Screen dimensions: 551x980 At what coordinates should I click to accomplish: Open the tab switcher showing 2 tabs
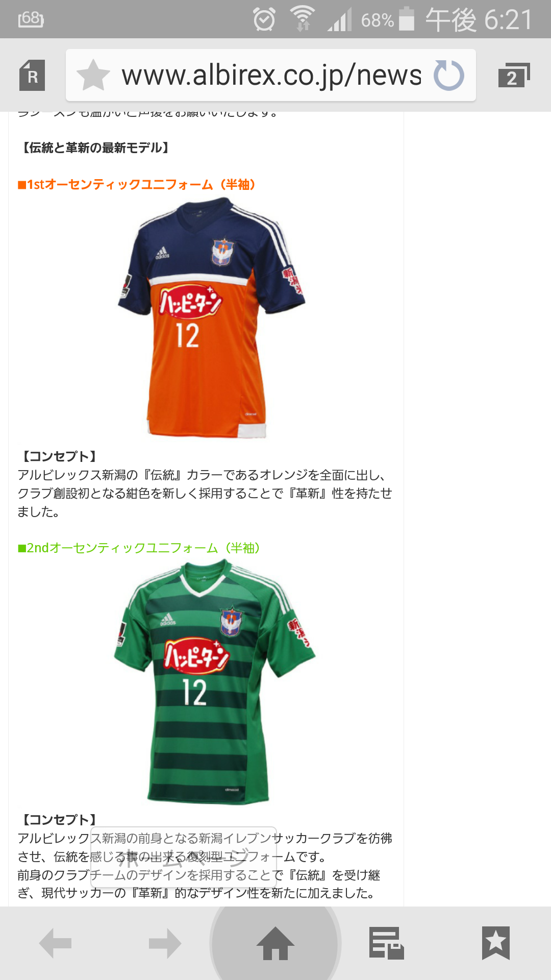514,76
